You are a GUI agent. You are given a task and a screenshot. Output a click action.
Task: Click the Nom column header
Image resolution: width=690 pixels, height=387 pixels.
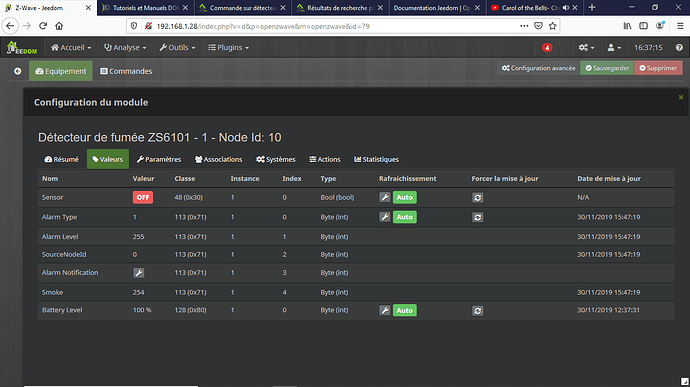50,178
